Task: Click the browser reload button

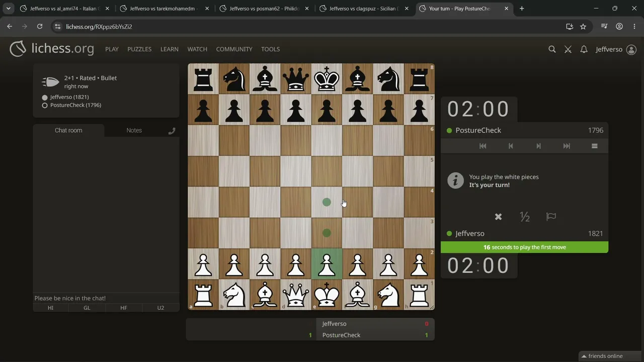Action: 40,27
